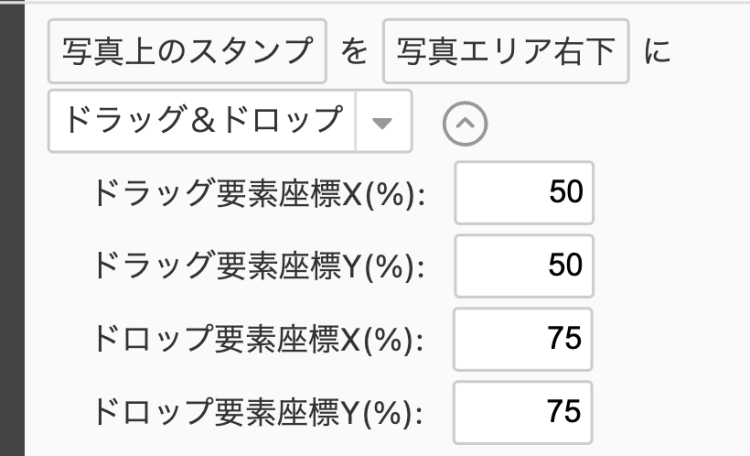This screenshot has height=456, width=750.
Task: Click the を particle between the elements
Action: (x=354, y=51)
